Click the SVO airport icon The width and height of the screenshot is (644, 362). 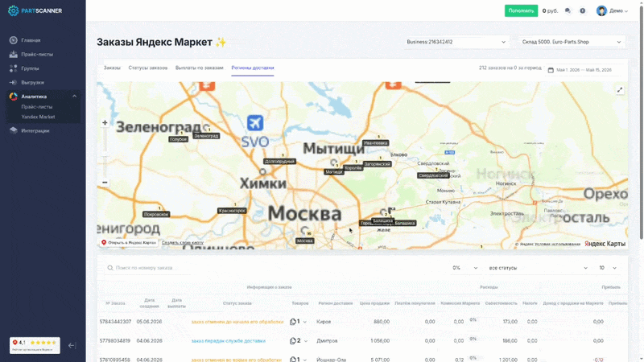255,123
